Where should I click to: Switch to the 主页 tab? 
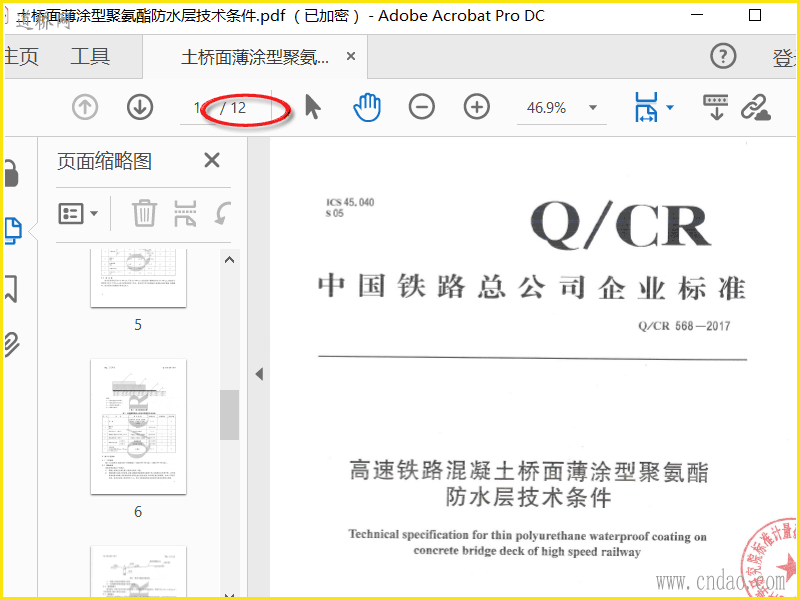(21, 56)
